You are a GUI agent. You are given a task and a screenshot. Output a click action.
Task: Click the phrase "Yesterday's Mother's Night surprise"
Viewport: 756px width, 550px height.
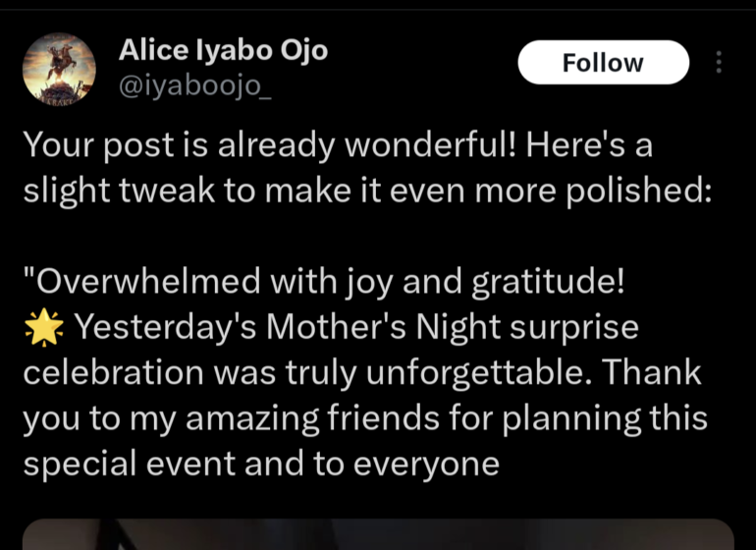[356, 327]
